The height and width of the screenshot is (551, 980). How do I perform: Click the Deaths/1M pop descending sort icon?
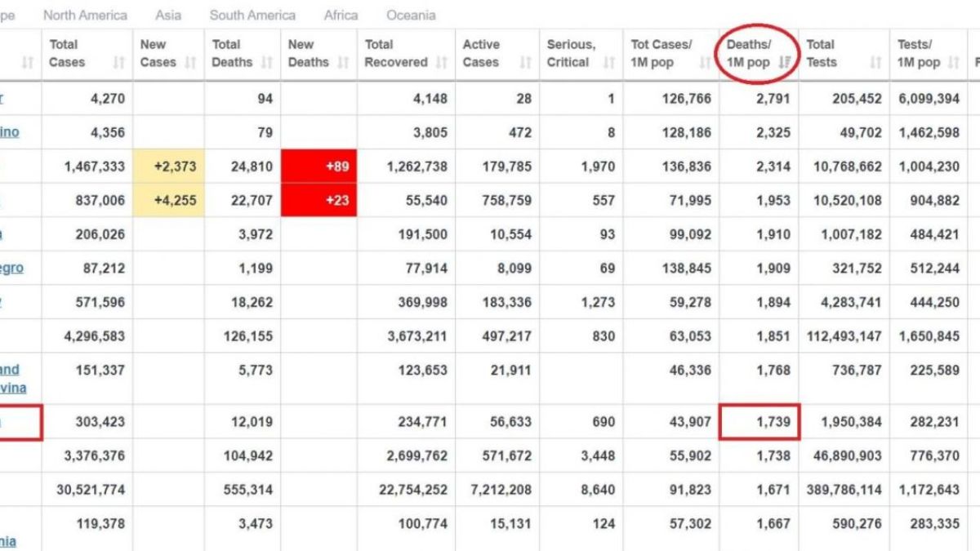[x=785, y=62]
